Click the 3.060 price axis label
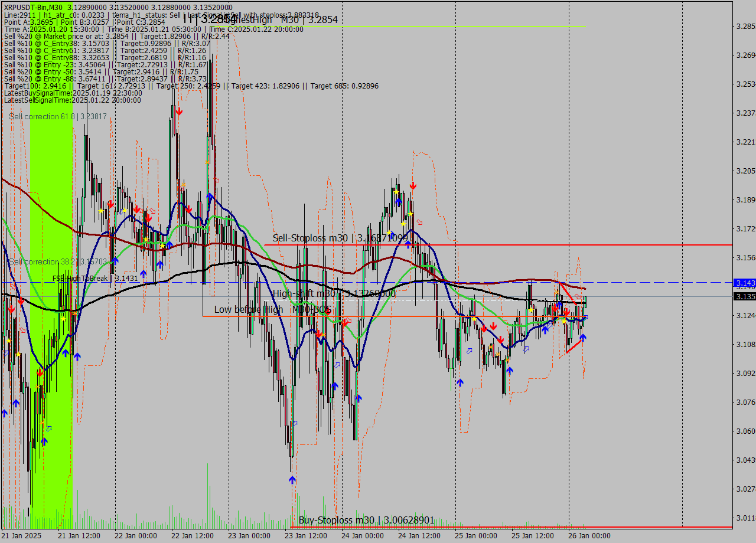This screenshot has width=756, height=543. pyautogui.click(x=746, y=431)
